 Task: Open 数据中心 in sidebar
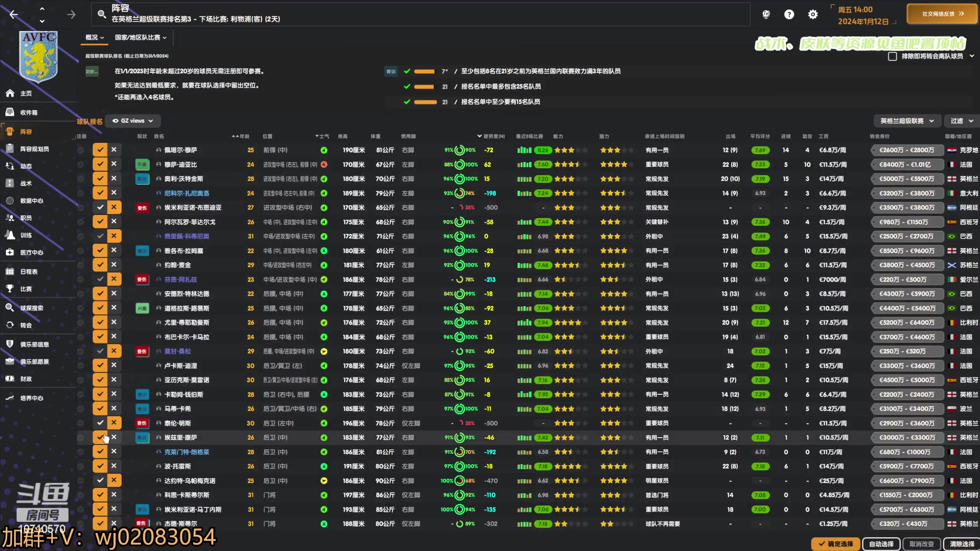point(31,201)
